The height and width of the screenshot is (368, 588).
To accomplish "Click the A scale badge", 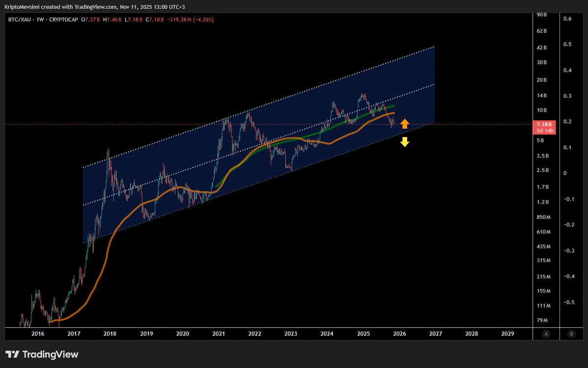I will coord(546,334).
